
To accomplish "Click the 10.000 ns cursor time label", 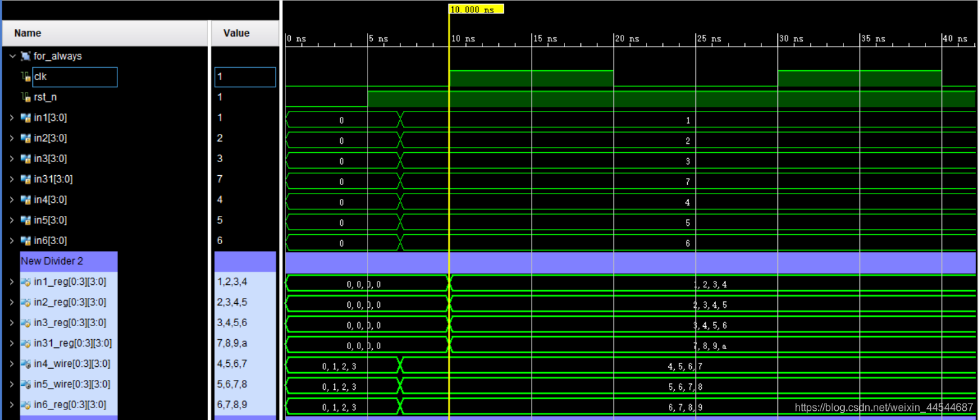I will point(476,9).
